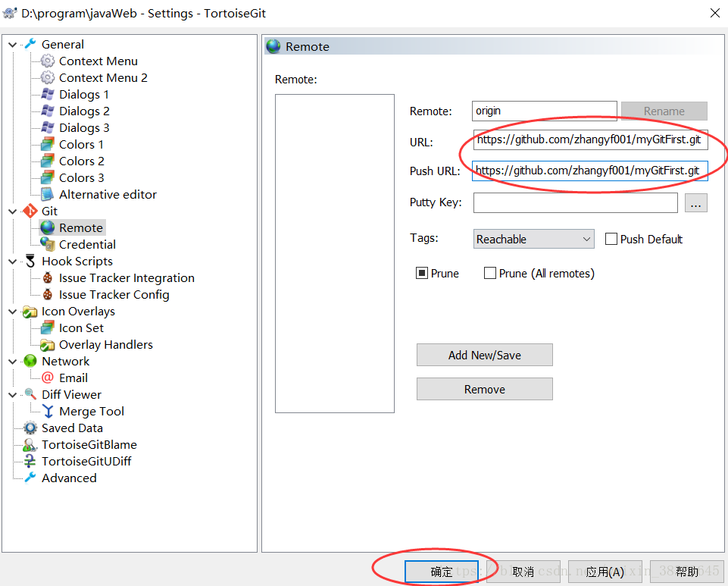Click the Icon Overlays folder icon
728x586 pixels.
click(30, 312)
